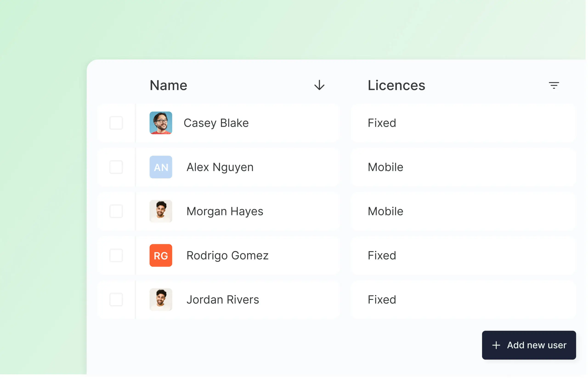The width and height of the screenshot is (588, 380).
Task: Click the name Jordan Rivers
Action: (x=222, y=300)
